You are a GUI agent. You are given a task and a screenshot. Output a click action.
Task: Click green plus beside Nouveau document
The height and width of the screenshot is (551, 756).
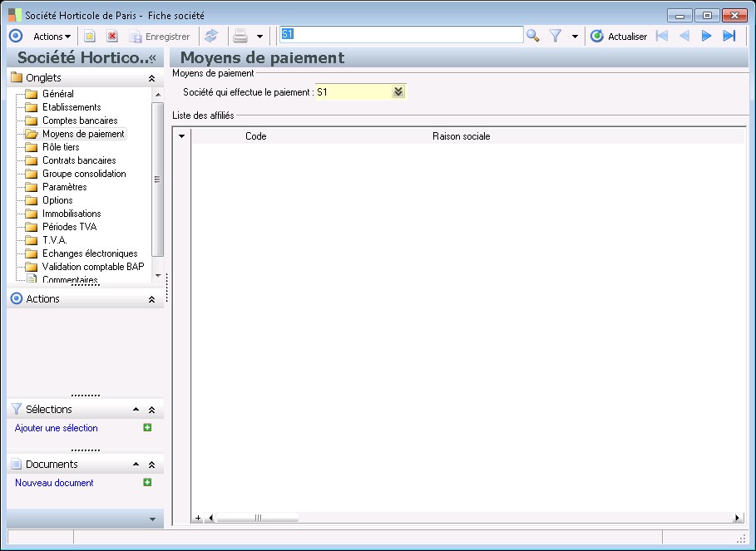coord(147,482)
